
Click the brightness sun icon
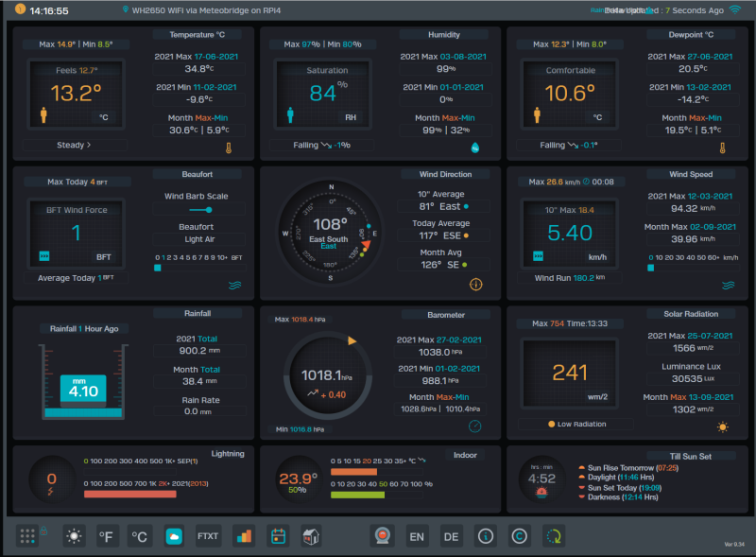click(x=74, y=536)
